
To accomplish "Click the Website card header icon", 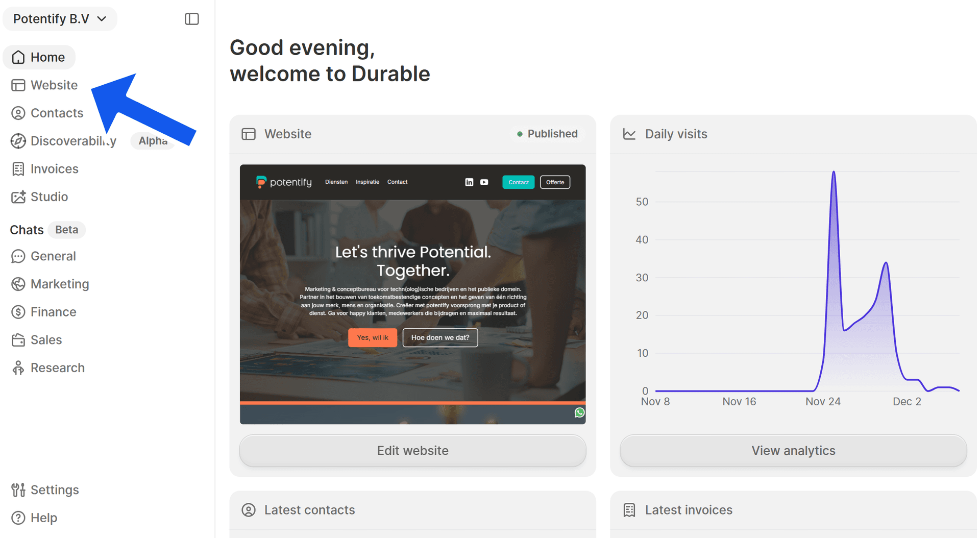I will [249, 134].
